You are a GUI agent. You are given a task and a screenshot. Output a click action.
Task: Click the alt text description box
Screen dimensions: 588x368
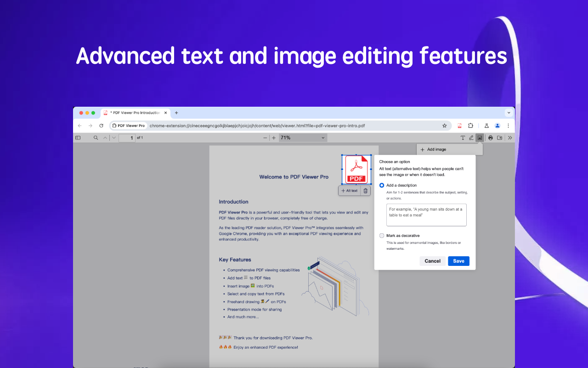[426, 215]
